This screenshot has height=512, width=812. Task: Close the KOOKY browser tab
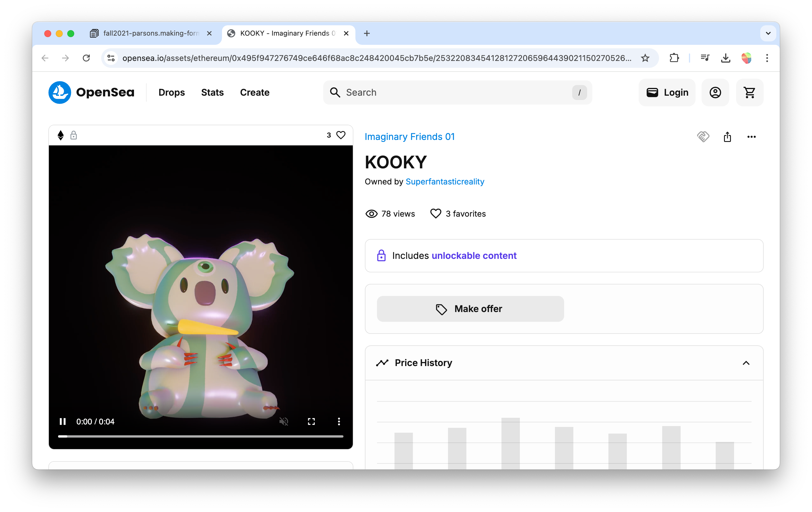click(346, 33)
